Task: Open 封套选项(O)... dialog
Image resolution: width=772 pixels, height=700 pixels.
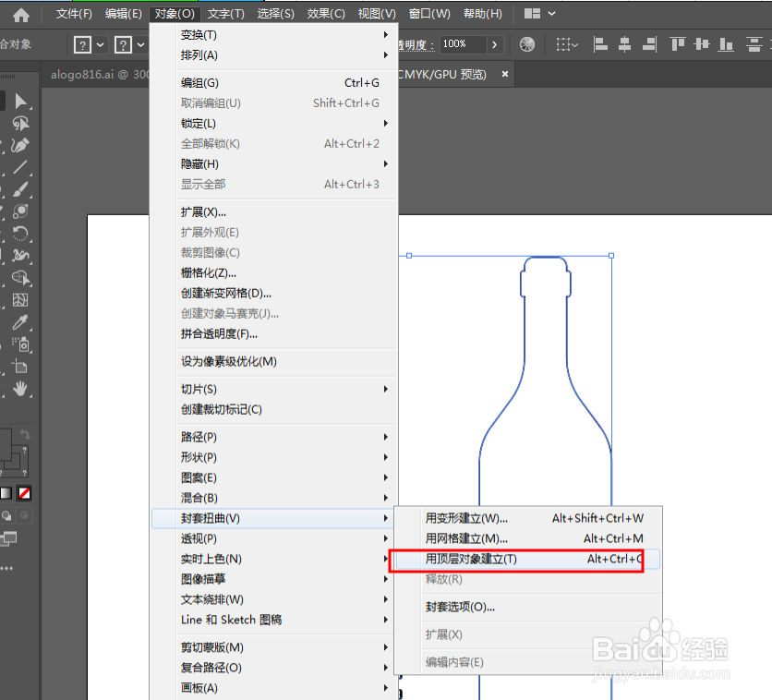Action: coord(526,607)
